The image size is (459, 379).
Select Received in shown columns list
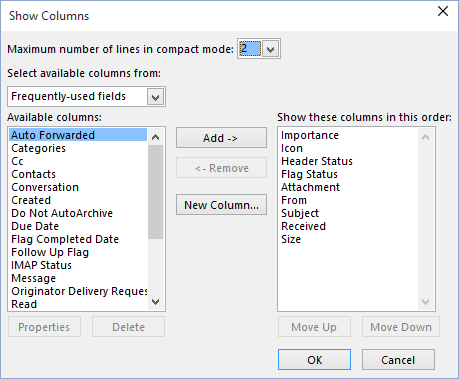(348, 226)
